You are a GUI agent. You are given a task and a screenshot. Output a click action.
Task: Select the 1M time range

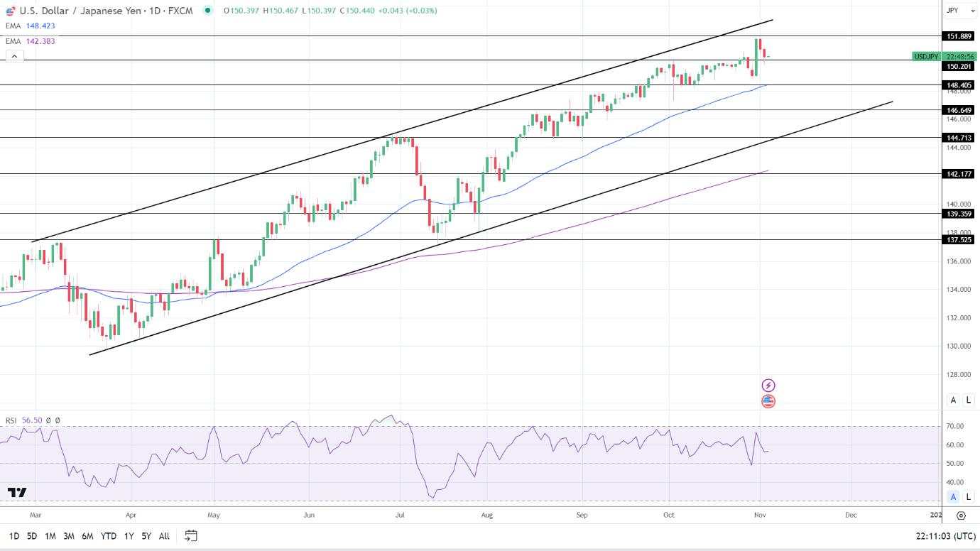click(x=50, y=536)
